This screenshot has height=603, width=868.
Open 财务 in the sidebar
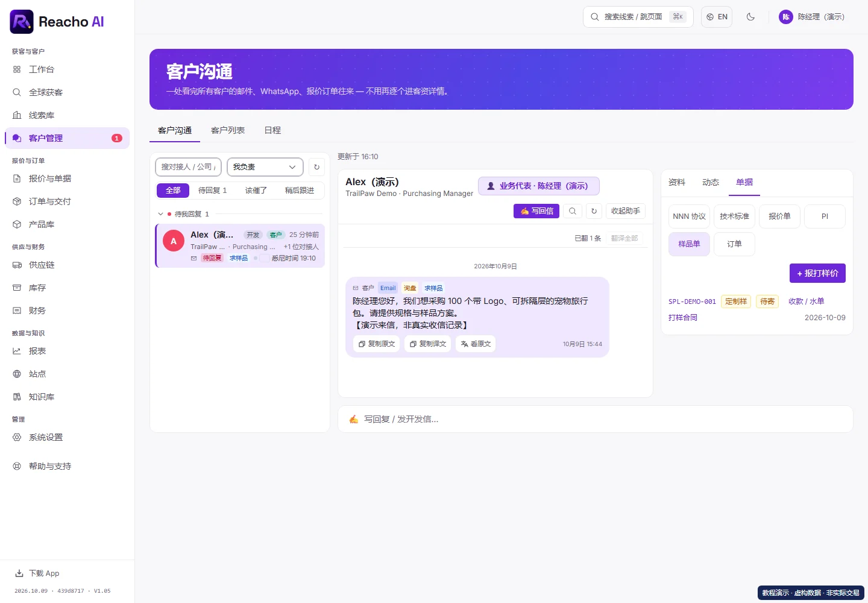[x=67, y=311]
